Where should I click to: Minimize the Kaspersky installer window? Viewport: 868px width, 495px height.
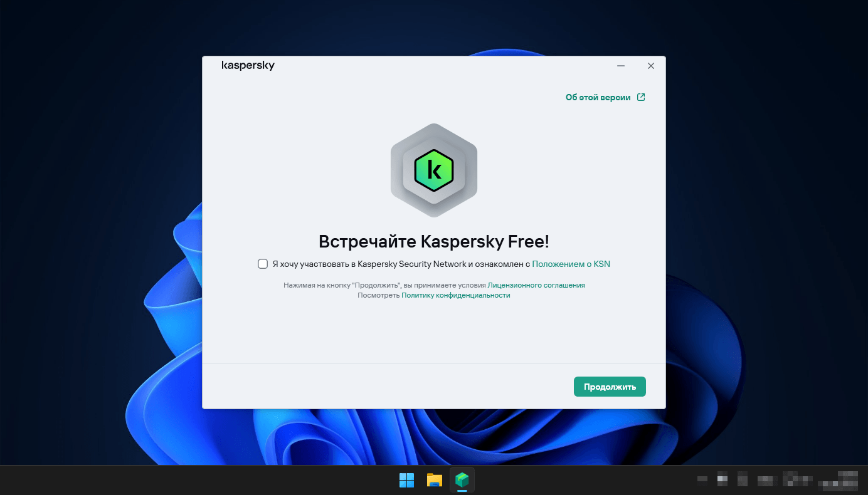click(x=621, y=66)
